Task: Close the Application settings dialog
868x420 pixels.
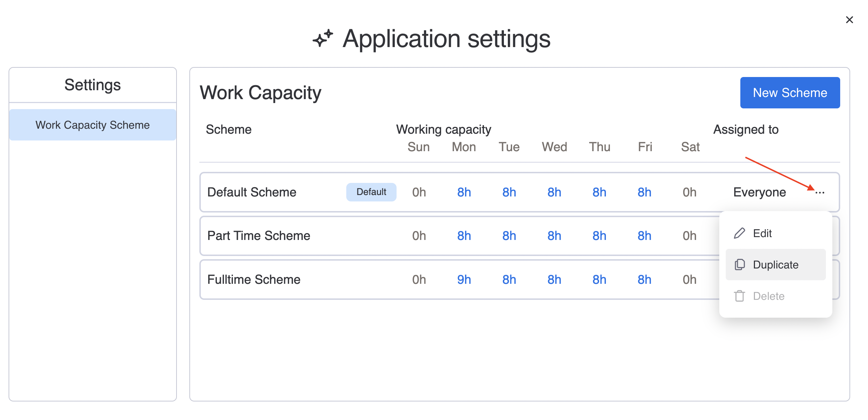Action: coord(849,20)
